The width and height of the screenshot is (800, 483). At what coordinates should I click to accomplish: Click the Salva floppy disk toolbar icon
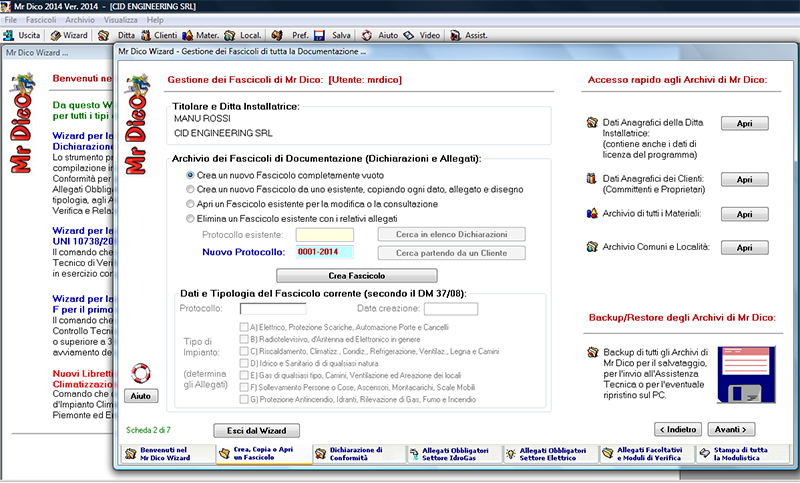click(x=331, y=35)
